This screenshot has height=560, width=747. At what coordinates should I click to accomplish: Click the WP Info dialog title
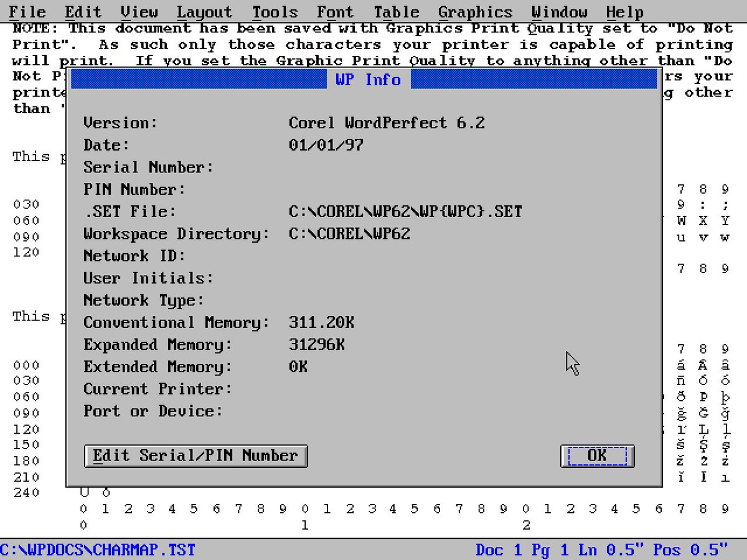368,80
